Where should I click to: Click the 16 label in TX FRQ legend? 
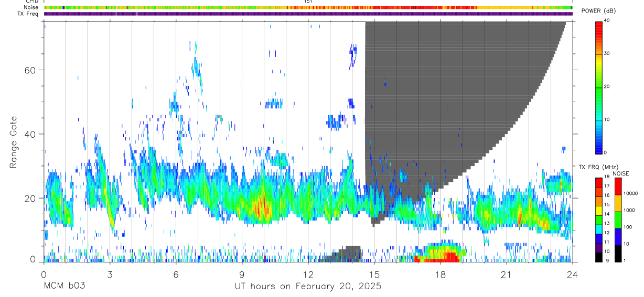pyautogui.click(x=607, y=195)
